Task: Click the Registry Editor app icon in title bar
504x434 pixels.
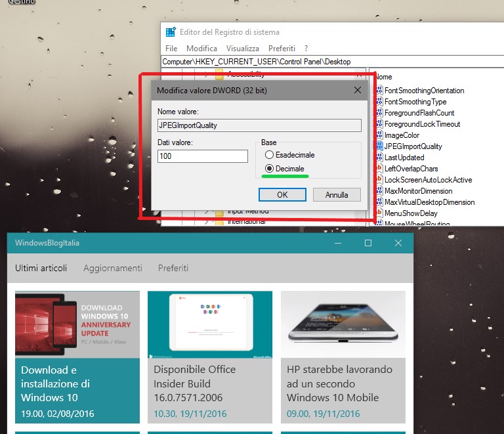Action: pyautogui.click(x=171, y=32)
